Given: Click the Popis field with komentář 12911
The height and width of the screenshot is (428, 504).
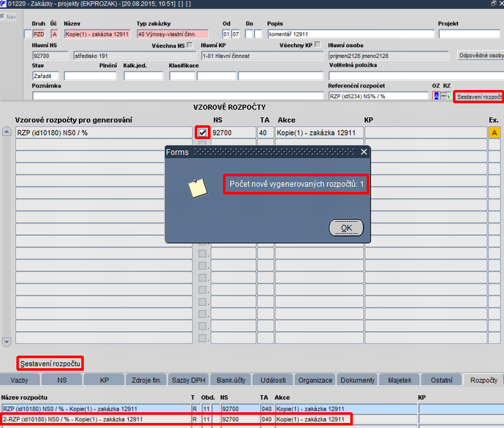Looking at the screenshot, I should [351, 34].
